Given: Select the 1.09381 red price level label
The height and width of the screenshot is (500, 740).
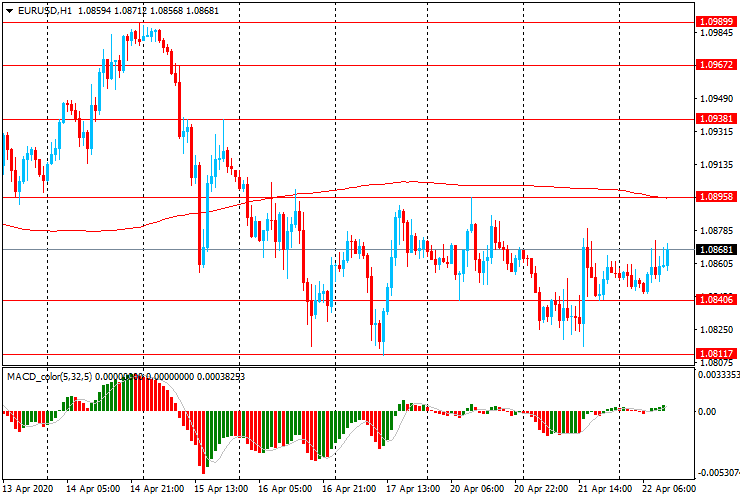Looking at the screenshot, I should (x=716, y=119).
